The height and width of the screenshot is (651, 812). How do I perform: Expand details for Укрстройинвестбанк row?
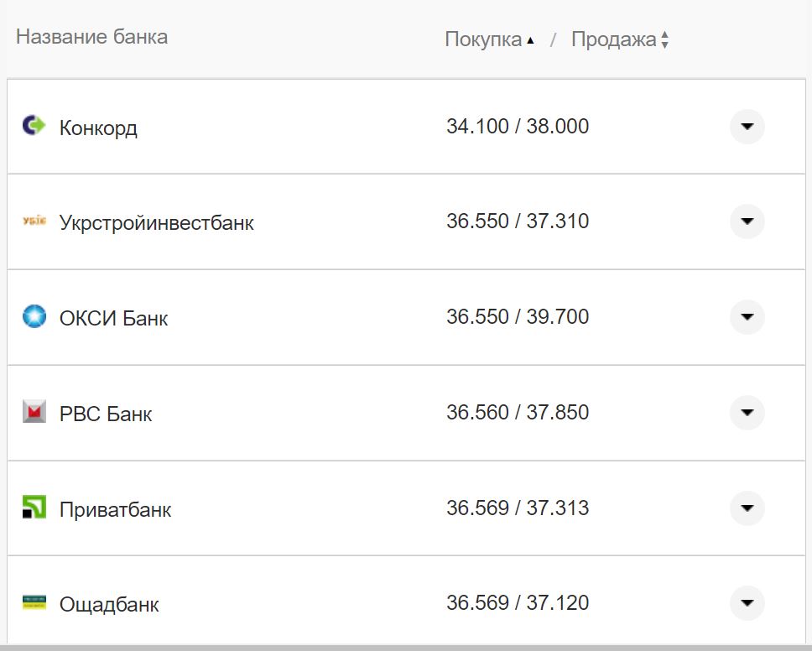746,221
